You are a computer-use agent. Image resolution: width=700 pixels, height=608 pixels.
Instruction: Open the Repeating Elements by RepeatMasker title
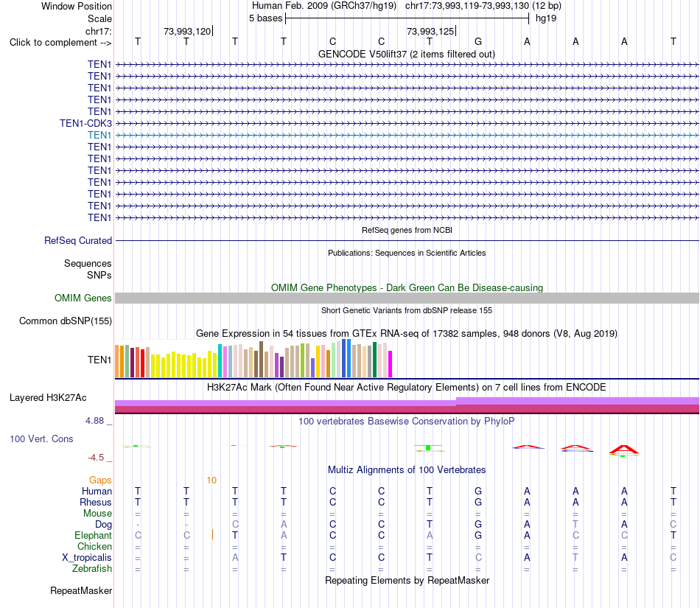tap(407, 580)
